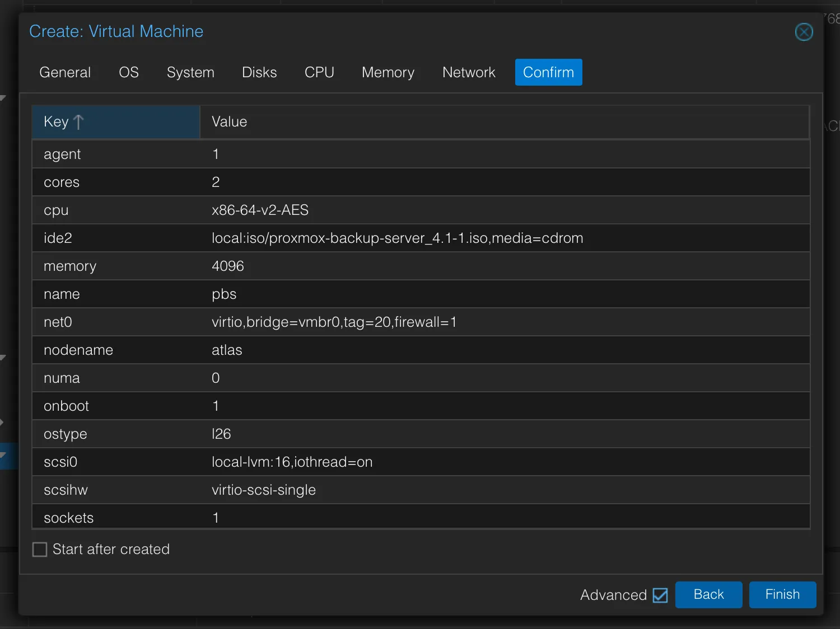
Task: Select the cores row
Action: tap(421, 182)
